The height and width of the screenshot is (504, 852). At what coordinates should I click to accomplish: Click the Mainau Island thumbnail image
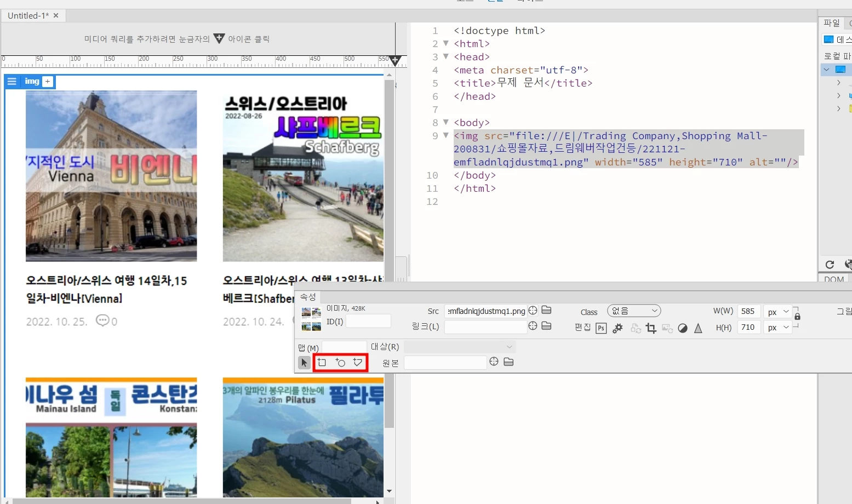111,437
